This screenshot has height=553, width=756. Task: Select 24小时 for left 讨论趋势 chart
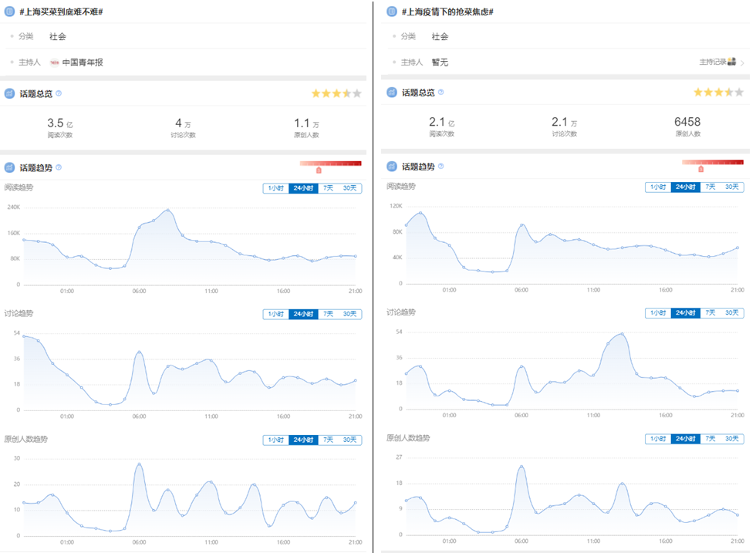tap(303, 314)
